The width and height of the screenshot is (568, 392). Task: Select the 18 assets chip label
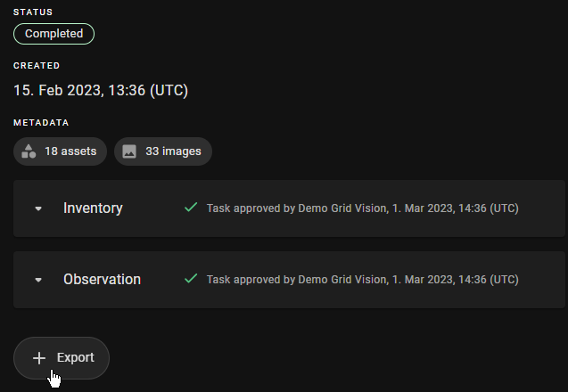(70, 151)
